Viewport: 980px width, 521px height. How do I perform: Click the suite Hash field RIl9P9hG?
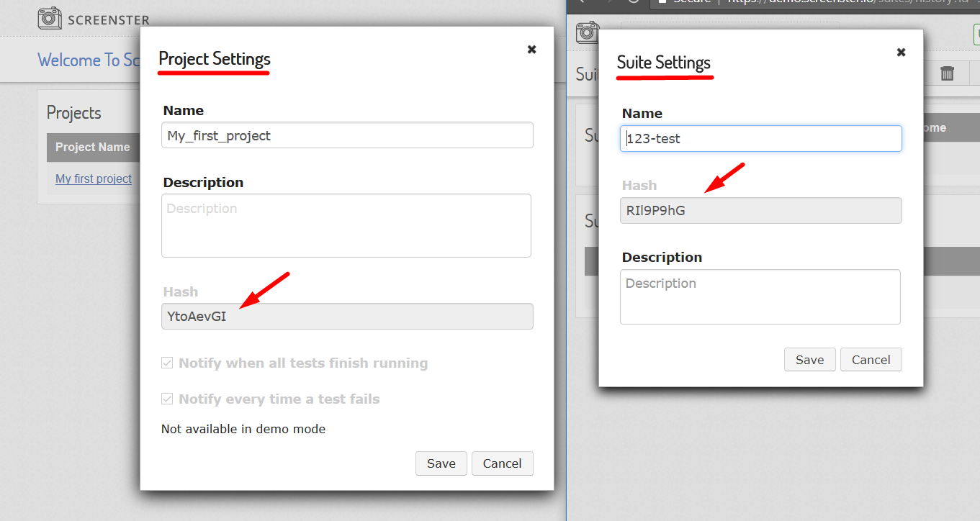point(760,211)
